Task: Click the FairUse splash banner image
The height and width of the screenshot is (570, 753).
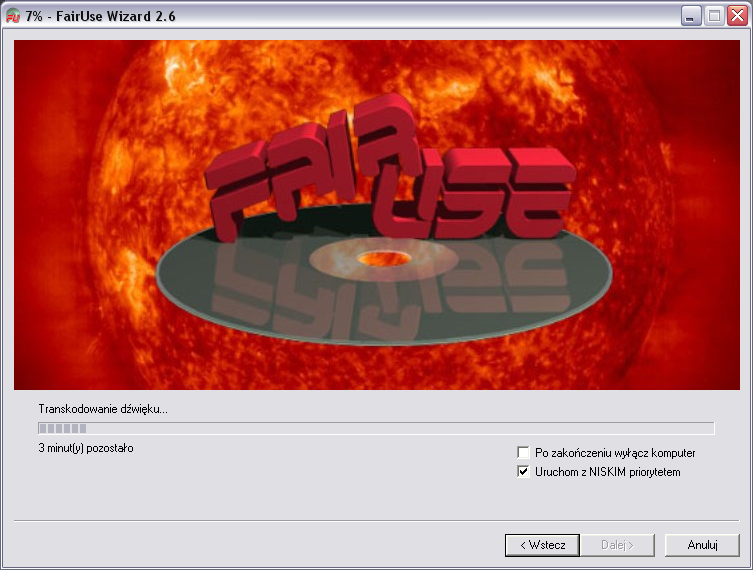Action: click(x=376, y=215)
